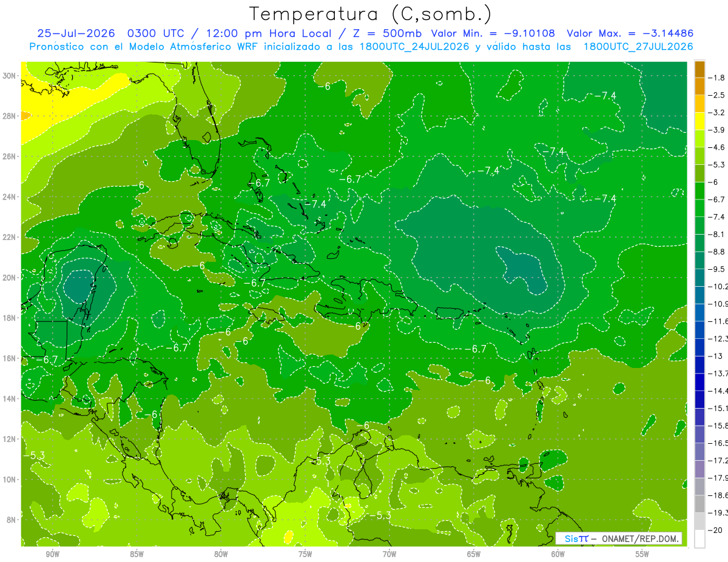
Task: Click the '-15.8' color bar value
Action: pyautogui.click(x=718, y=426)
